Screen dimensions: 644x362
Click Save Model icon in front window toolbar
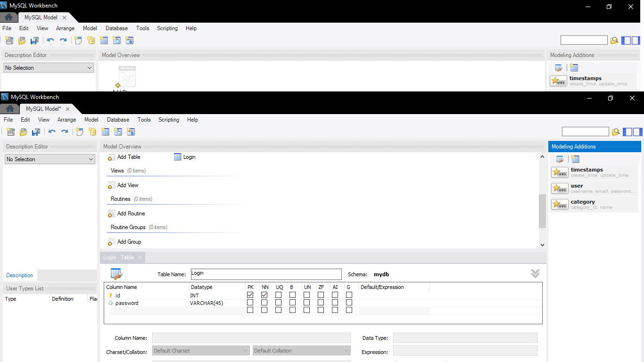pyautogui.click(x=36, y=132)
